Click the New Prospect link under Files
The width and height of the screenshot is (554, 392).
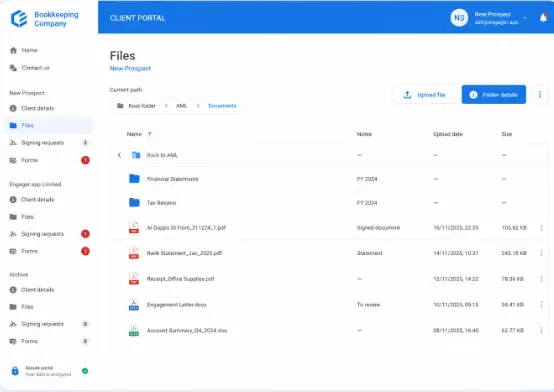pyautogui.click(x=130, y=69)
